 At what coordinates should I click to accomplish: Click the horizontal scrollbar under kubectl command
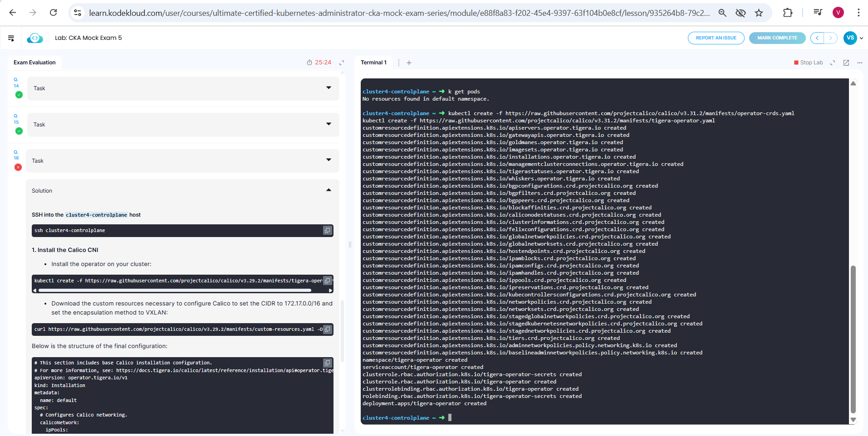click(x=175, y=291)
